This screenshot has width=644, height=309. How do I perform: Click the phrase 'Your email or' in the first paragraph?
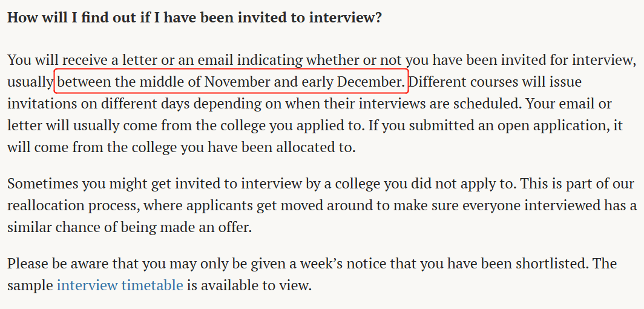pos(569,104)
